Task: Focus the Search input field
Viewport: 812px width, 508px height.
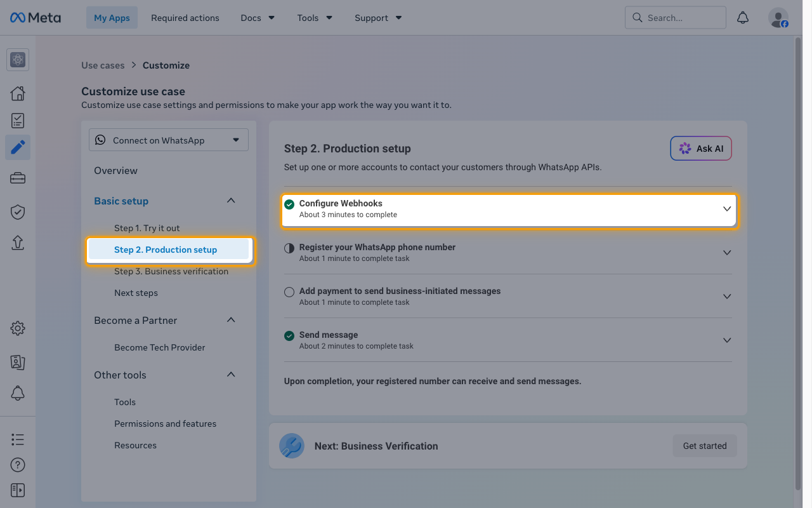Action: [x=676, y=18]
